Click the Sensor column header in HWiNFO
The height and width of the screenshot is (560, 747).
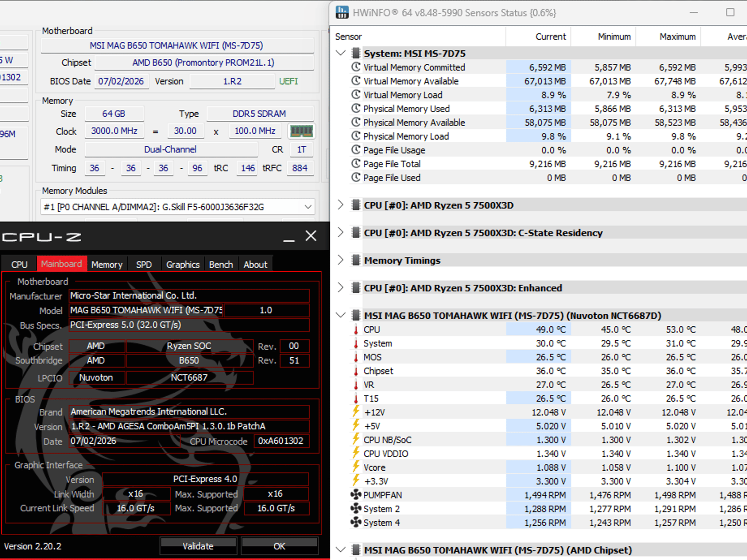[x=418, y=36]
